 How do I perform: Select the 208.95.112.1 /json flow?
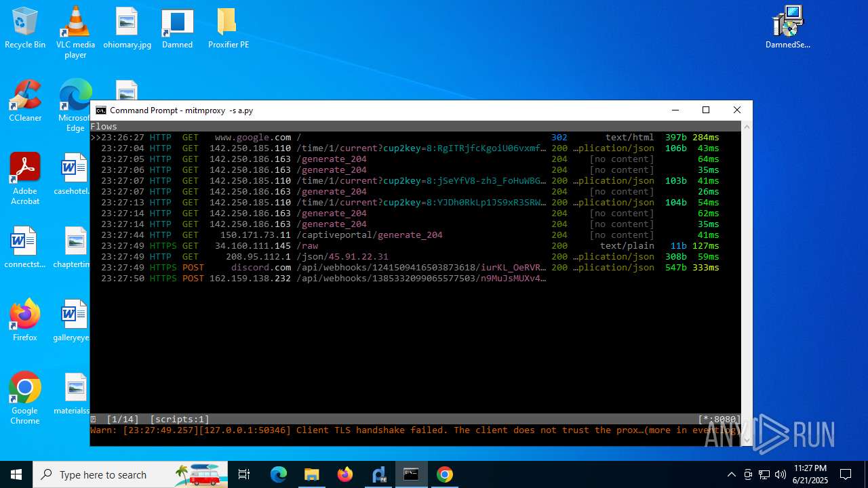coord(415,257)
